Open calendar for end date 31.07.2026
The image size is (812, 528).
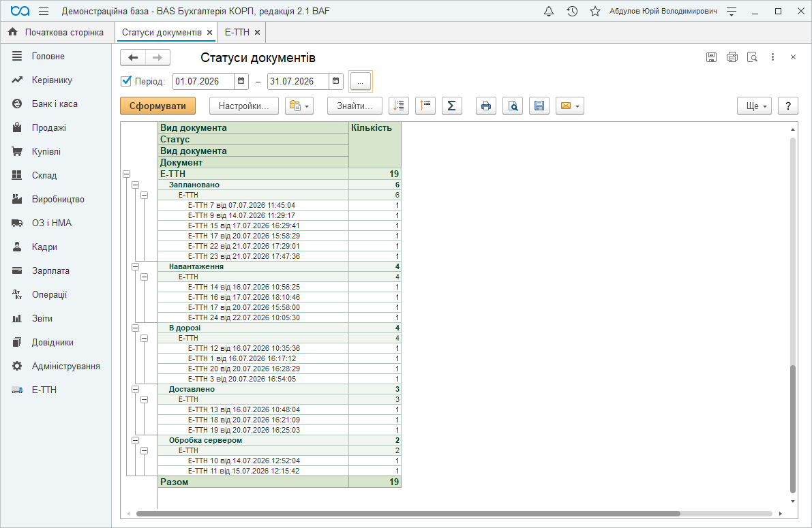pyautogui.click(x=335, y=81)
